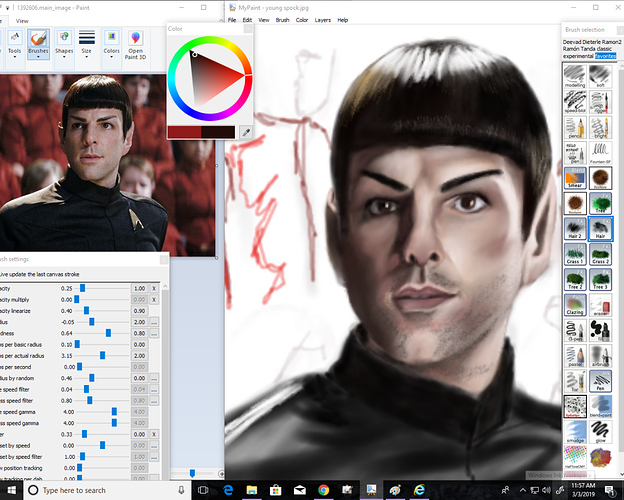624x500 pixels.
Task: Choose the Smear brush
Action: click(x=575, y=178)
